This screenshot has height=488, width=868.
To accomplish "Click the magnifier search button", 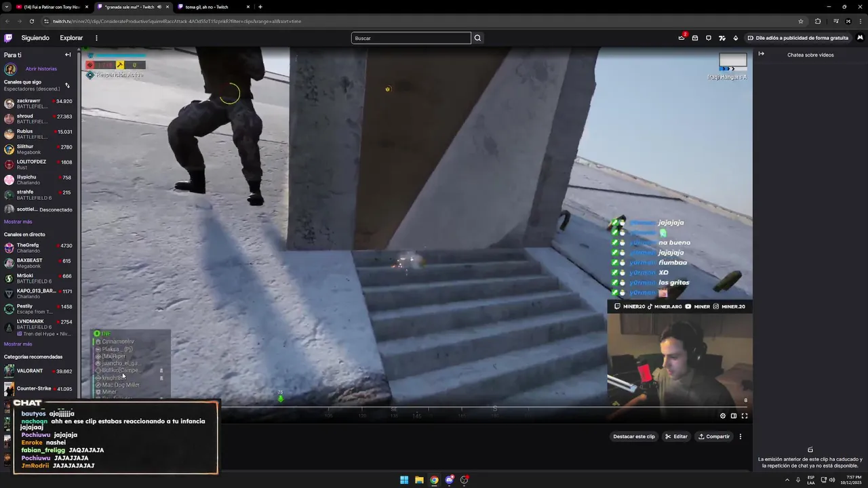I will click(x=477, y=38).
